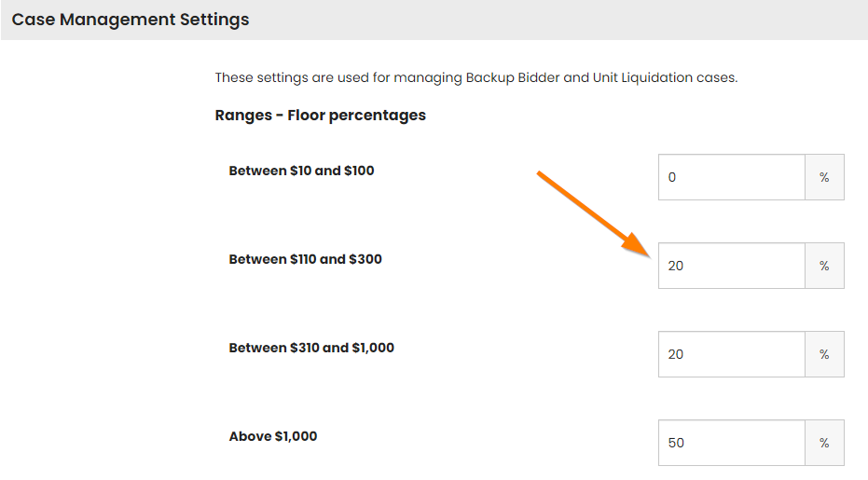Viewport: 868px width, 480px height.
Task: Select the Ranges - Floor percentages heading
Action: [320, 116]
